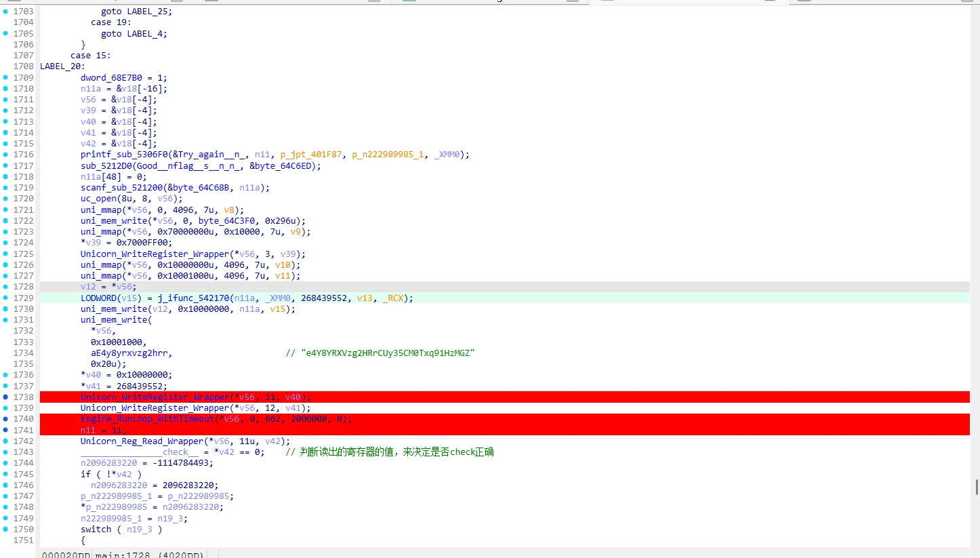Click the margin dot next to line 1740

[6, 418]
